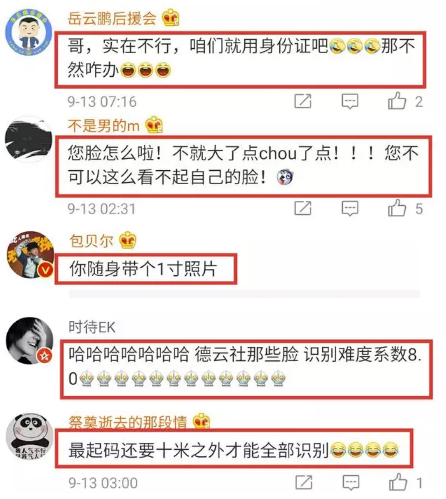Image resolution: width=446 pixels, height=499 pixels.
Task: Like the comment posted at 9-13 03:00
Action: coord(398,482)
